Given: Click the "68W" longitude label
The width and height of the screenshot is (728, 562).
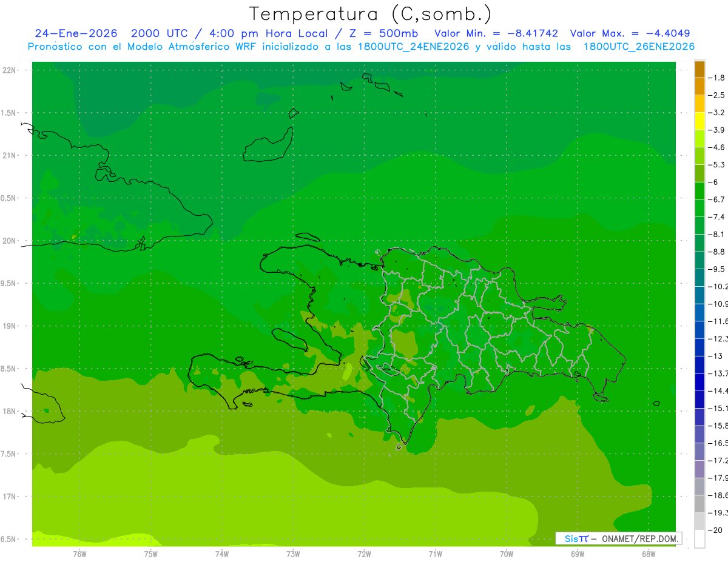Looking at the screenshot, I should coord(649,554).
